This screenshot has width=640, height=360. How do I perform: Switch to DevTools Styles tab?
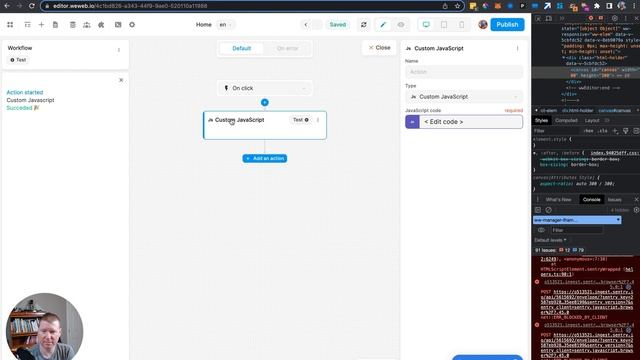click(x=542, y=120)
